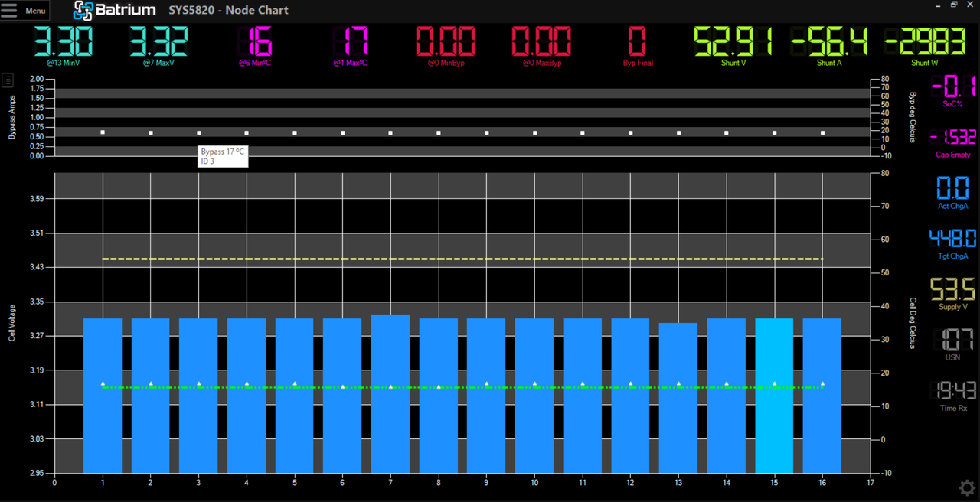Screen dimensions: 980x502
Task: Click the Bypass 17 °C ID 3 tooltip
Action: [x=223, y=156]
